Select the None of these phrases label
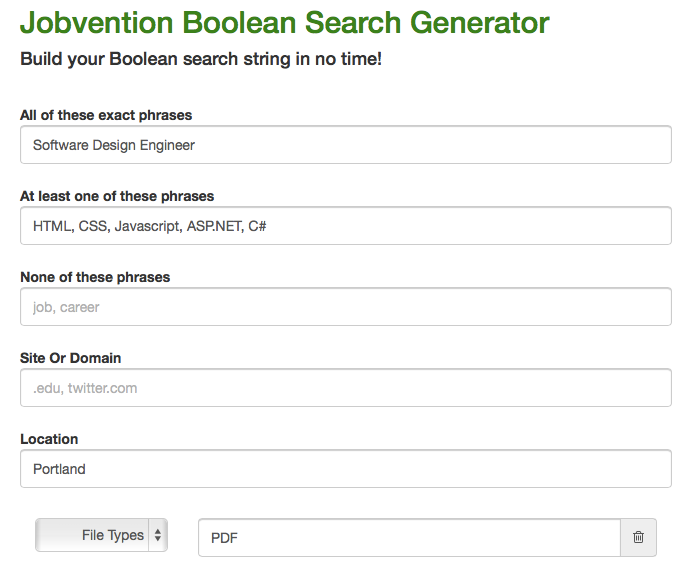Screen dimensions: 687x572 point(95,277)
